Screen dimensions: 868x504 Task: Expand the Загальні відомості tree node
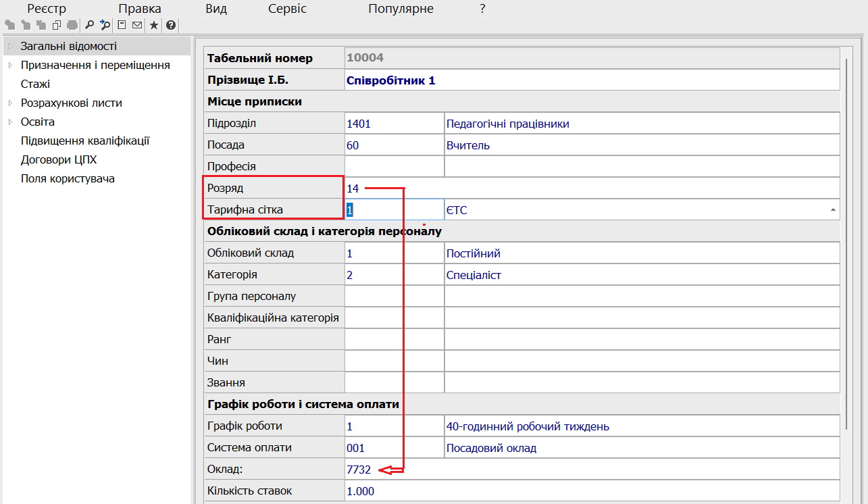[x=10, y=47]
